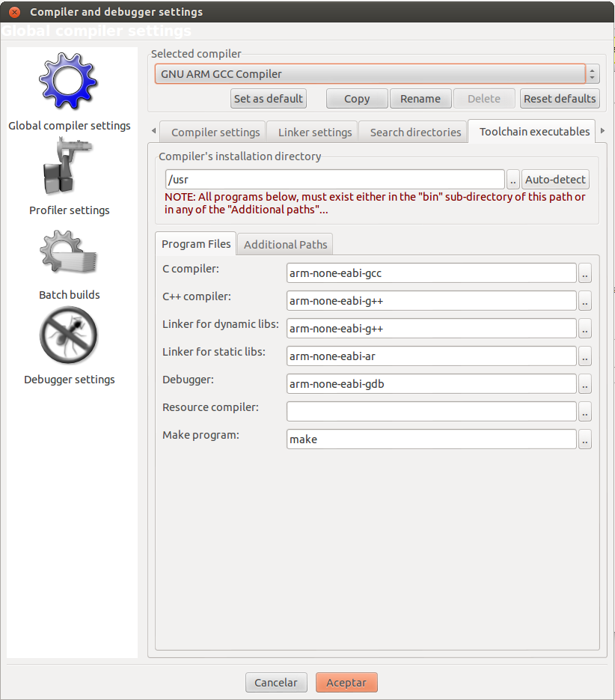Switch to the Linker settings tab
Screen dimensions: 615x700
(x=315, y=133)
